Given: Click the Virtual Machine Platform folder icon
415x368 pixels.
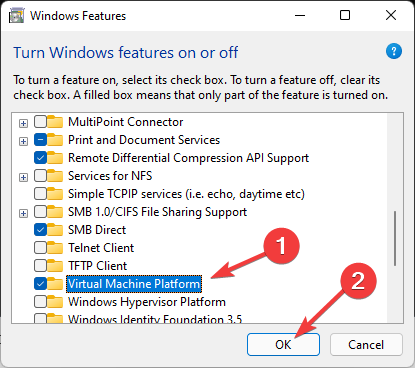Looking at the screenshot, I should [x=55, y=284].
